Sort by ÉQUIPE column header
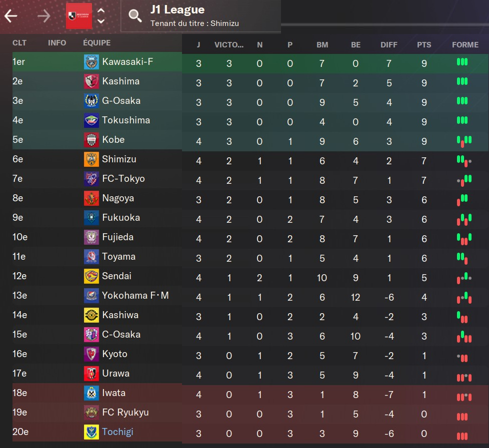 (x=97, y=43)
